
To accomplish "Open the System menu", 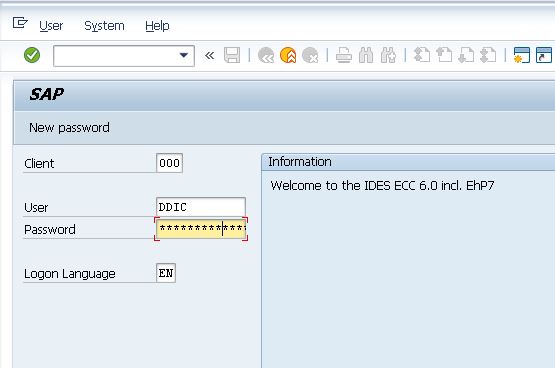I will (x=104, y=26).
